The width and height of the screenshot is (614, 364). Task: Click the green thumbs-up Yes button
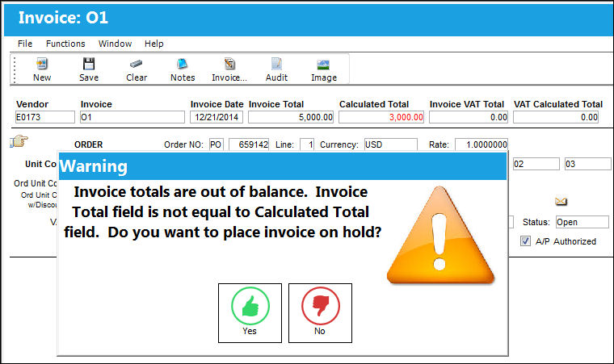(250, 313)
